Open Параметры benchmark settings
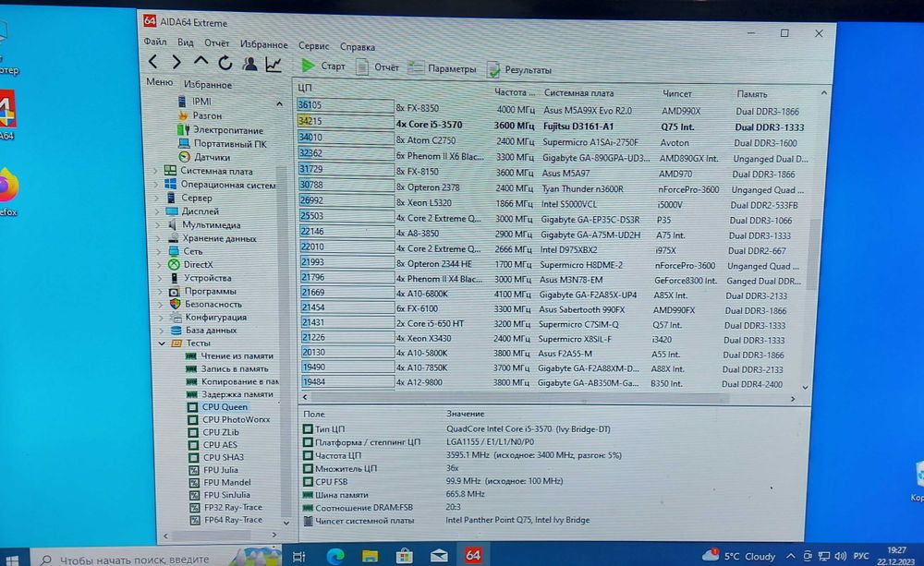This screenshot has height=566, width=924. pyautogui.click(x=443, y=68)
